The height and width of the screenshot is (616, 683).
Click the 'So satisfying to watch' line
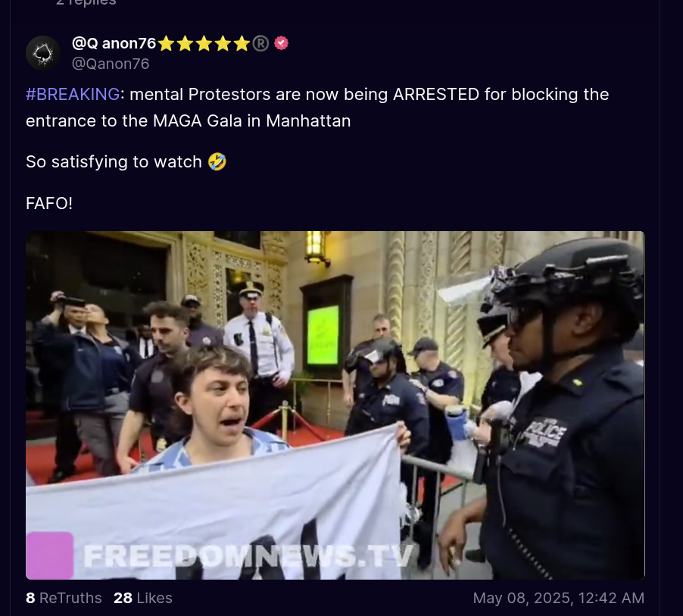(114, 161)
